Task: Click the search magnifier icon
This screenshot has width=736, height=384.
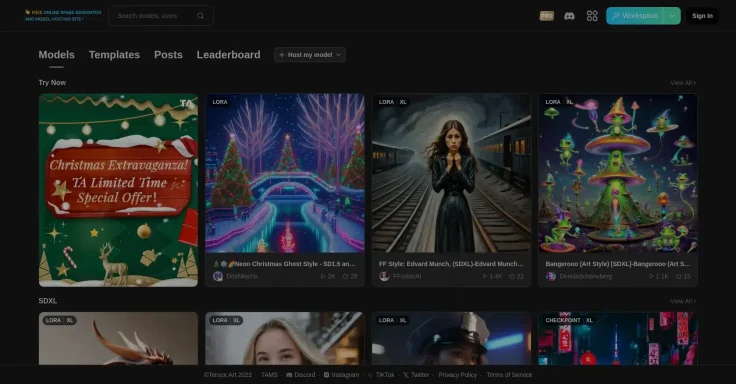Action: point(200,15)
